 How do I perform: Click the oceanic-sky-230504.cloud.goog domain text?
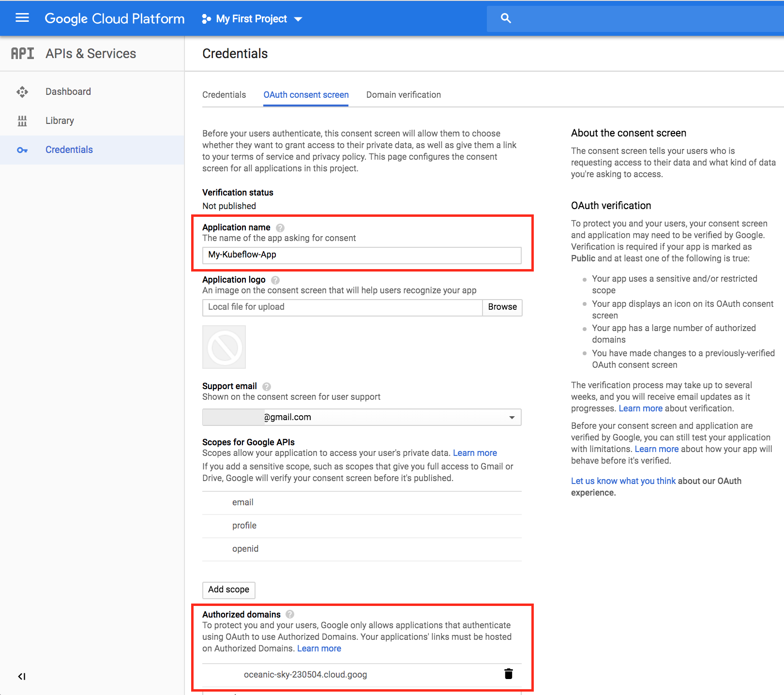[305, 675]
